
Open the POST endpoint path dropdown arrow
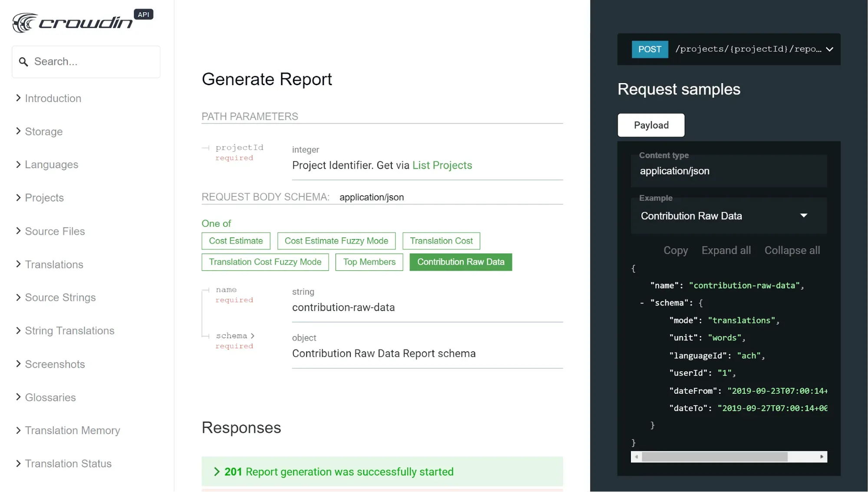(x=829, y=50)
